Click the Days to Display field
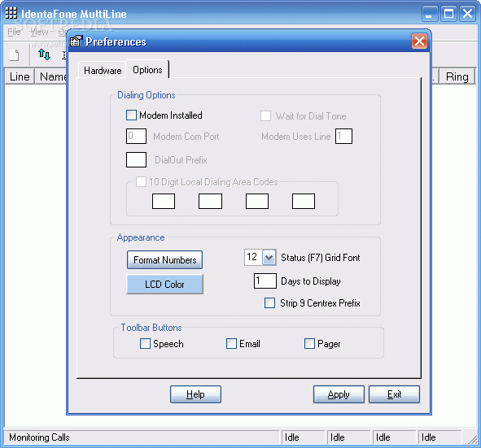Image resolution: width=481 pixels, height=448 pixels. [265, 281]
